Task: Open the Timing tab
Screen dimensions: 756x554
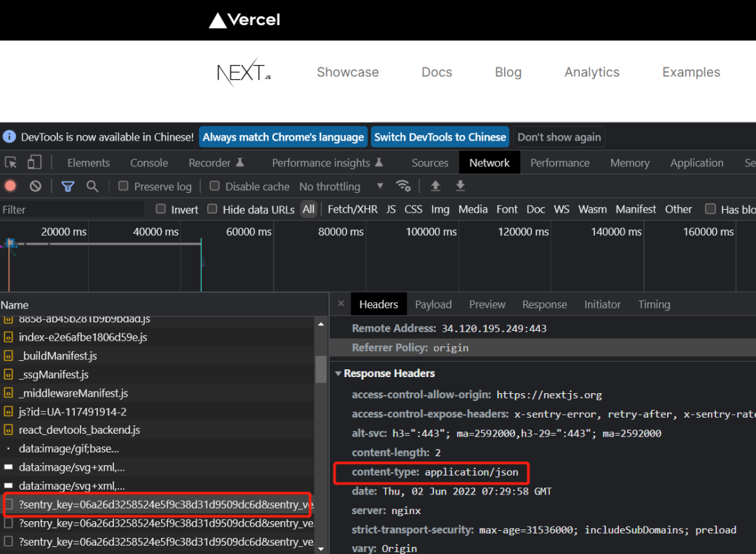Action: click(x=654, y=304)
